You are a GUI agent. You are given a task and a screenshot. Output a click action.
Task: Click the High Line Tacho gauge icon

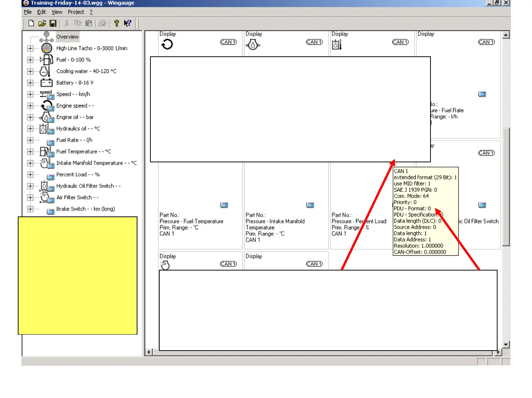[47, 48]
